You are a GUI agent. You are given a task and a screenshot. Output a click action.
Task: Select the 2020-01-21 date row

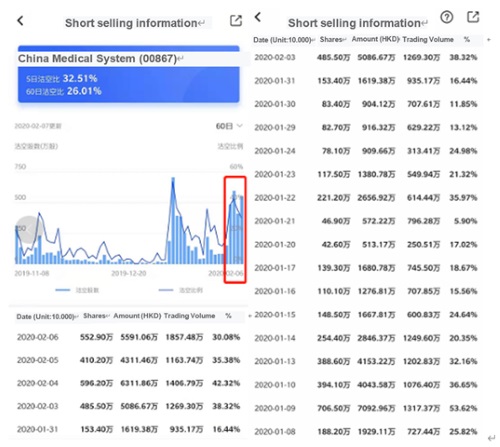pyautogui.click(x=366, y=221)
